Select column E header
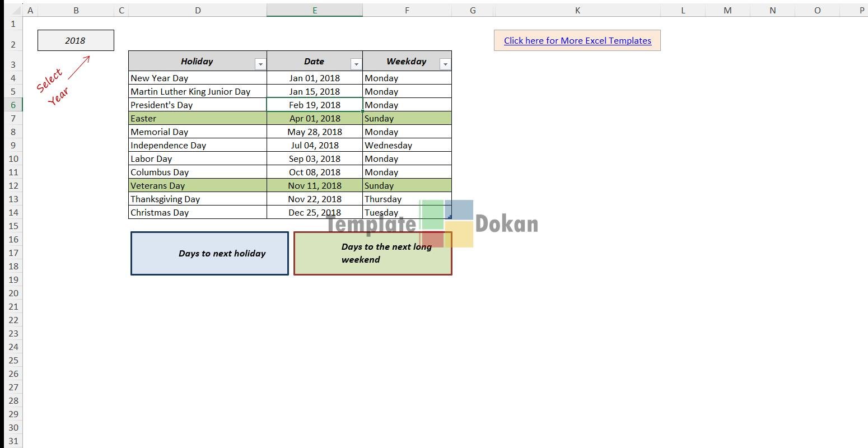 [x=315, y=10]
